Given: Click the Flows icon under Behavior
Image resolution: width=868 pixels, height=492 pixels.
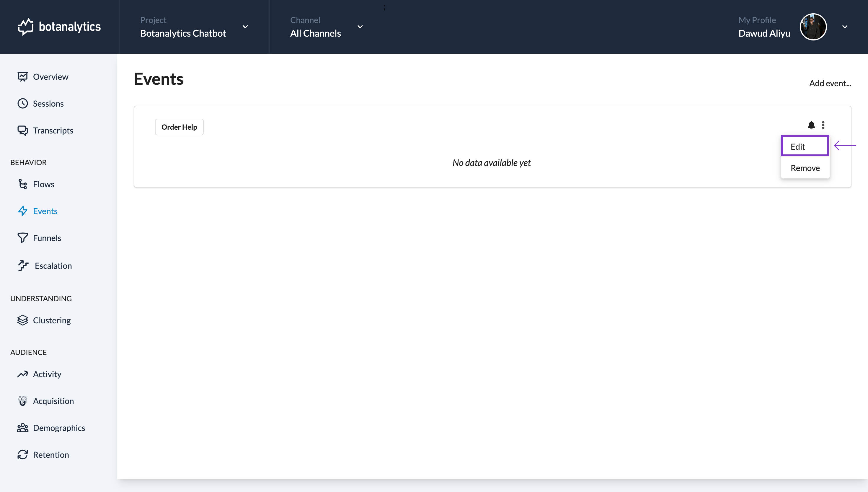Looking at the screenshot, I should pos(23,184).
